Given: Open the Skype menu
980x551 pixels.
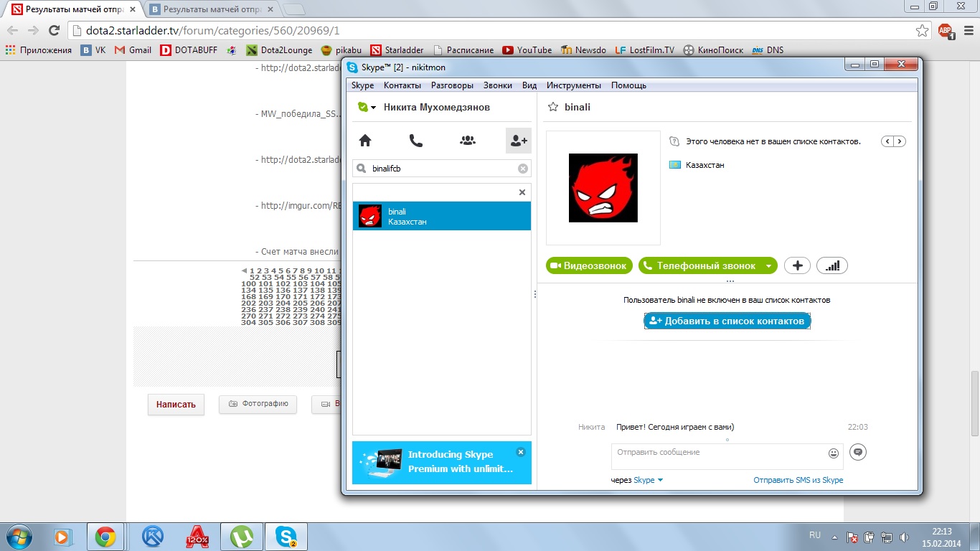Looking at the screenshot, I should click(362, 85).
